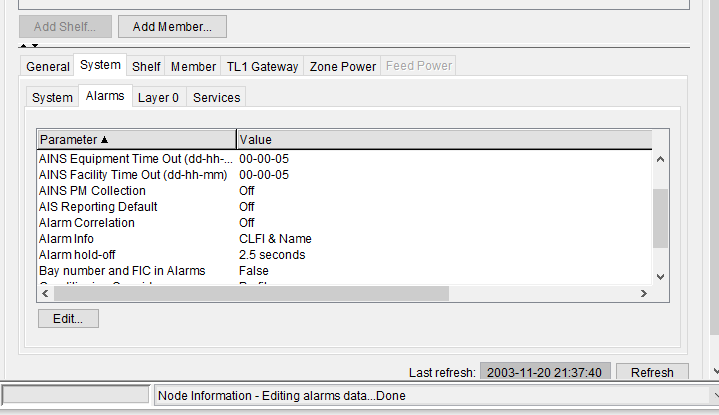Screen dimensions: 719x415
Task: Click the table's scroll up arrow
Action: [x=659, y=158]
